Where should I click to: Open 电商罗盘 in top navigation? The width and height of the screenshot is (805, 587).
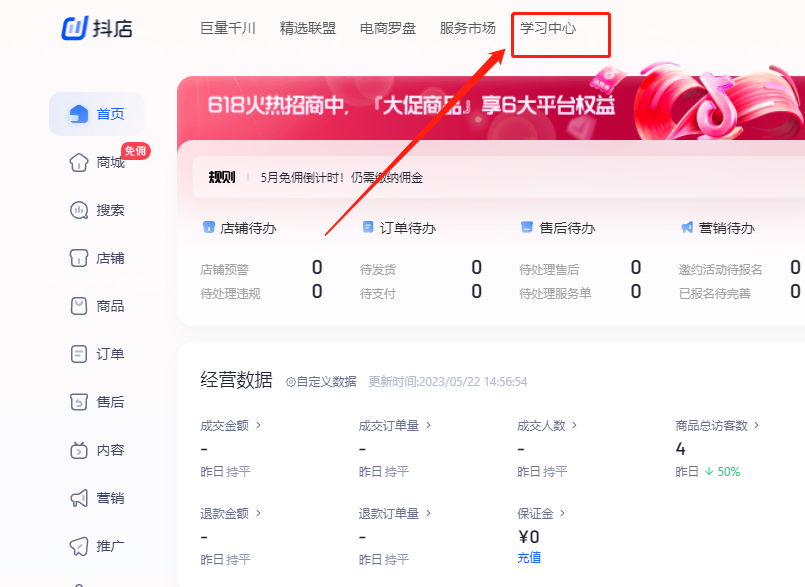[388, 28]
